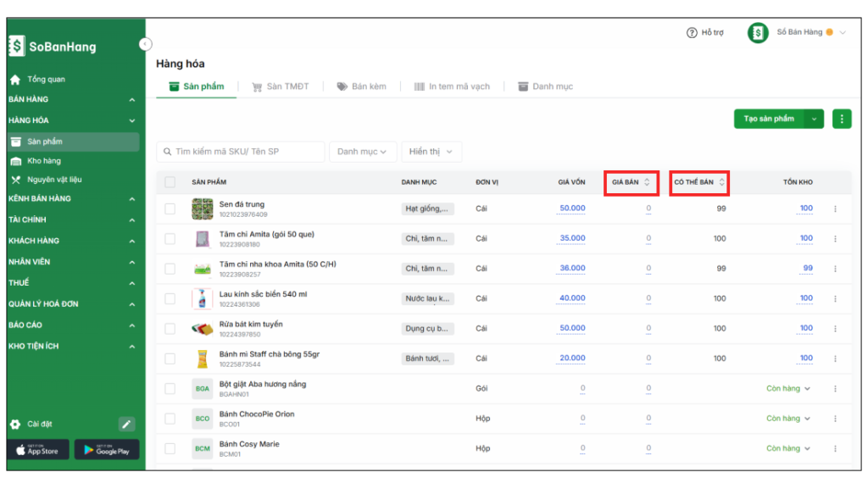The image size is (868, 489).
Task: Check the box for Tăm chỉ Amita
Action: coord(170,238)
